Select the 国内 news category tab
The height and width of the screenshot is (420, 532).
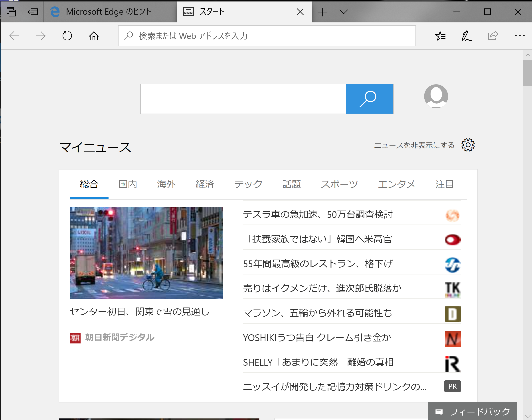(128, 184)
